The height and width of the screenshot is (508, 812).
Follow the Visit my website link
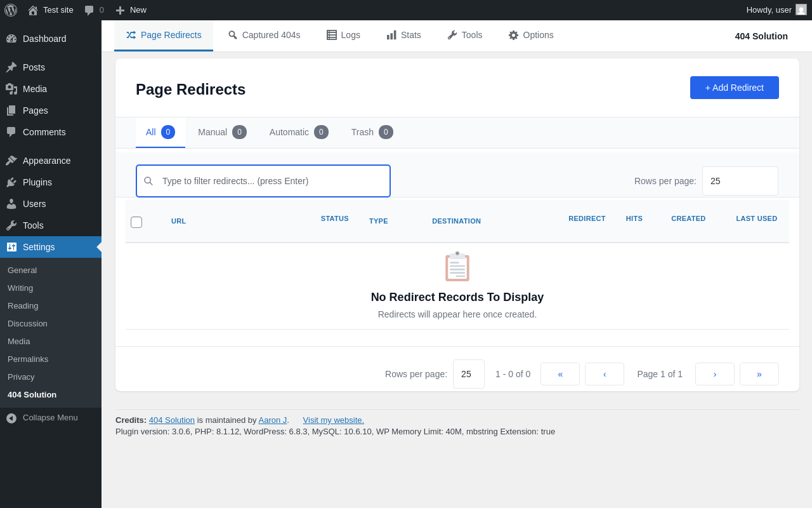point(333,420)
